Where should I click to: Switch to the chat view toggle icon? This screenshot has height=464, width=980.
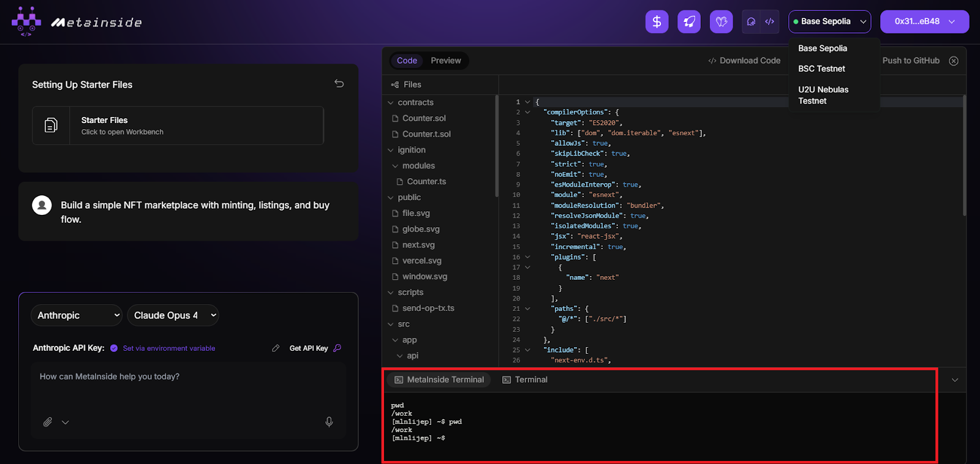[x=751, y=21]
